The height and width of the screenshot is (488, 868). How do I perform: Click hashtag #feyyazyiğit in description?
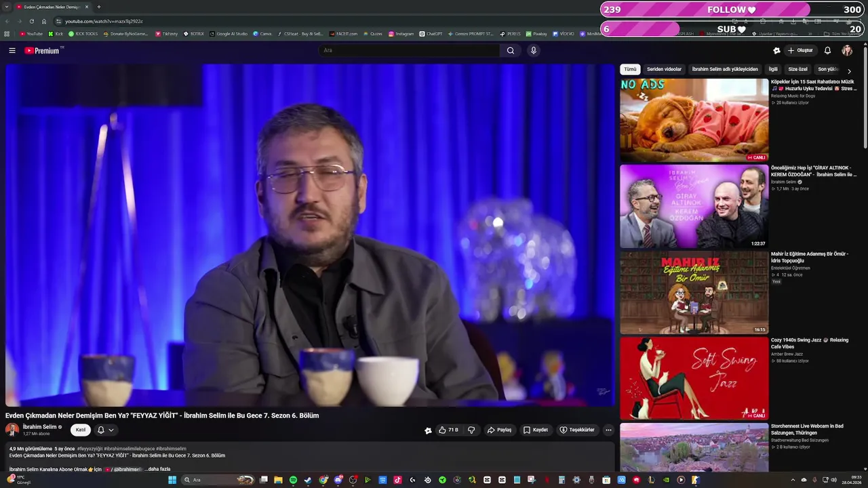pos(90,449)
